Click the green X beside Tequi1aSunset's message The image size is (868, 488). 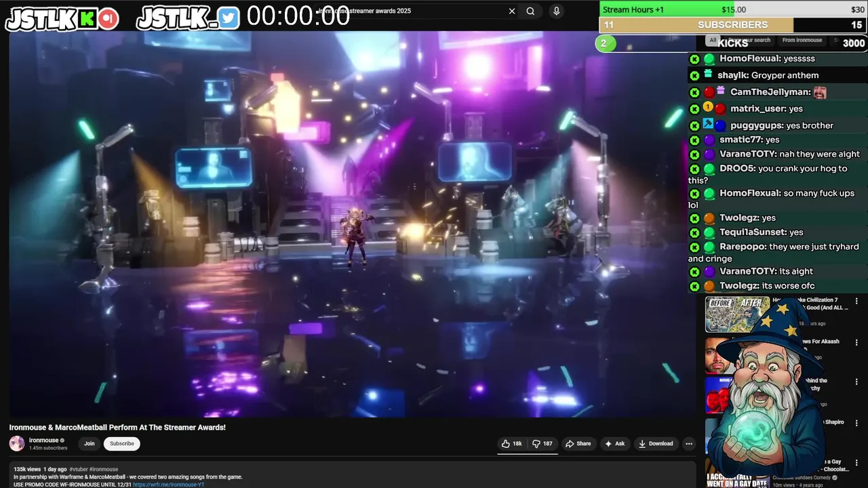[694, 232]
